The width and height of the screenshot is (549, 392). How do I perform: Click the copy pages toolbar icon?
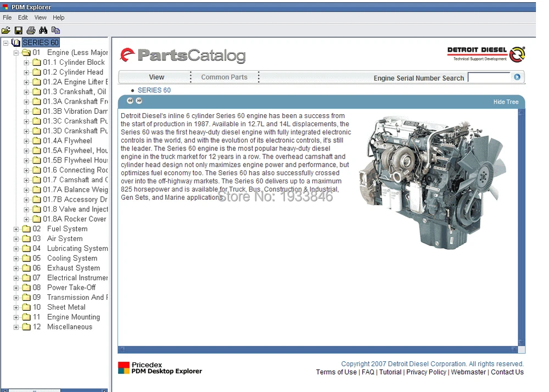(55, 30)
